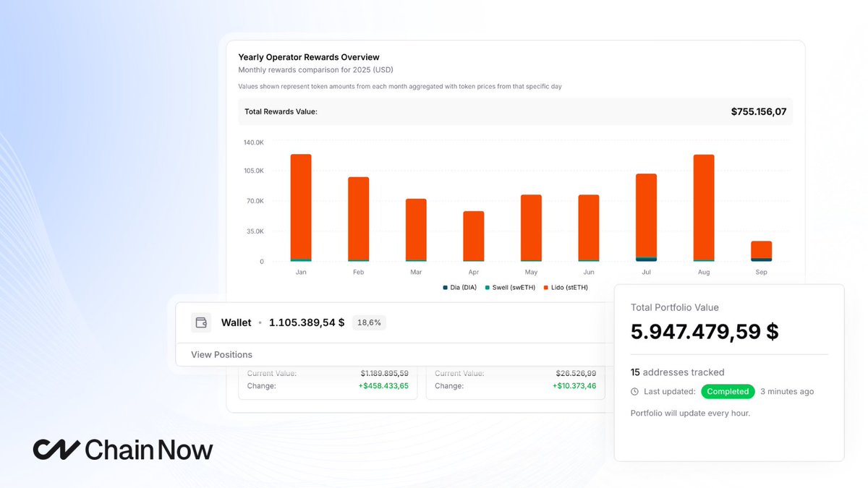868x488 pixels.
Task: Click the 15 addresses tracked text
Action: (x=677, y=372)
